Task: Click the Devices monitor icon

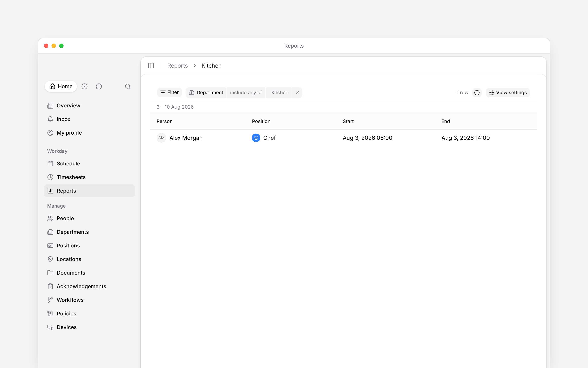Action: [x=50, y=327]
